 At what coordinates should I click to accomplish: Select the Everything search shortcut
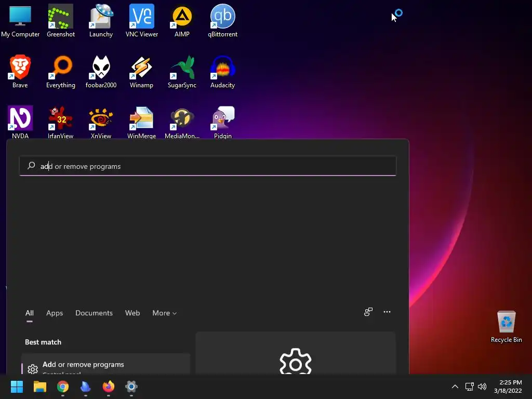pos(61,72)
